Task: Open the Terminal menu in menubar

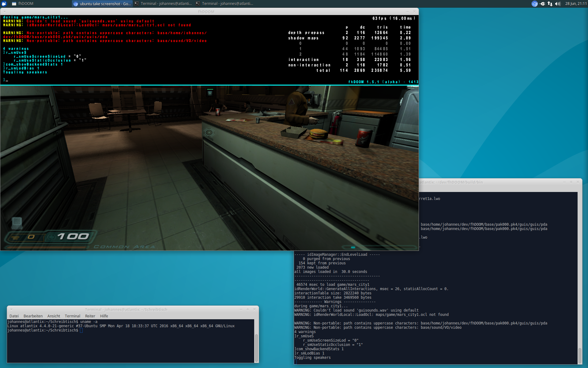Action: [x=73, y=316]
